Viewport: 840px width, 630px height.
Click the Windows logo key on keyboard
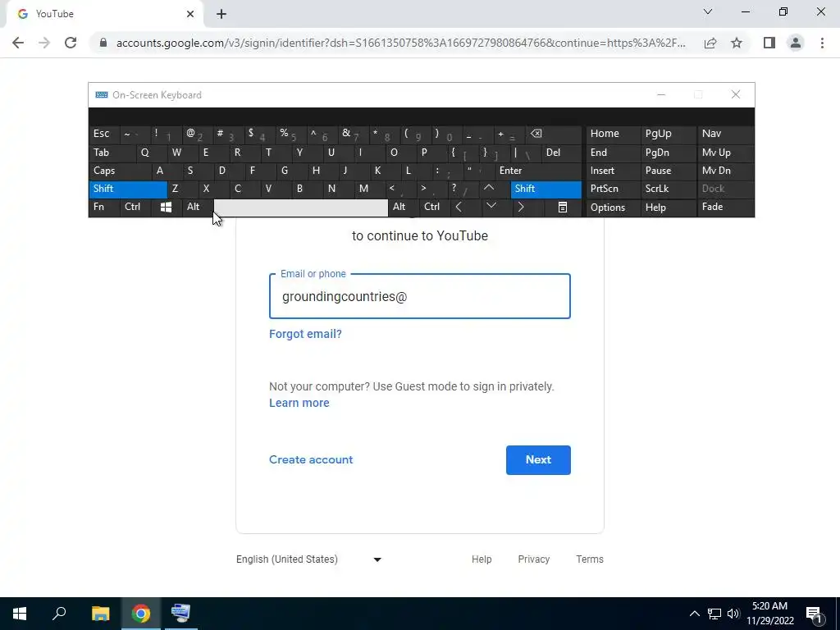click(x=166, y=207)
